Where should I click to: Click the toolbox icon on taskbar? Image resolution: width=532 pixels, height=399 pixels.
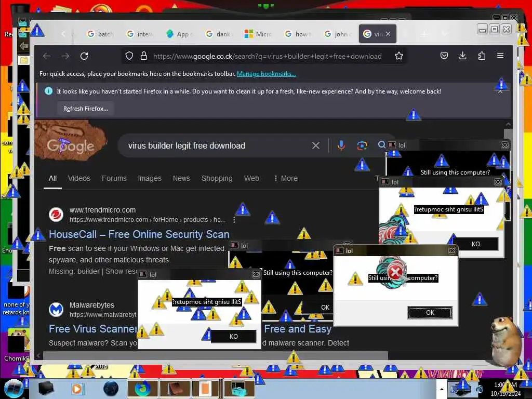coord(238,389)
